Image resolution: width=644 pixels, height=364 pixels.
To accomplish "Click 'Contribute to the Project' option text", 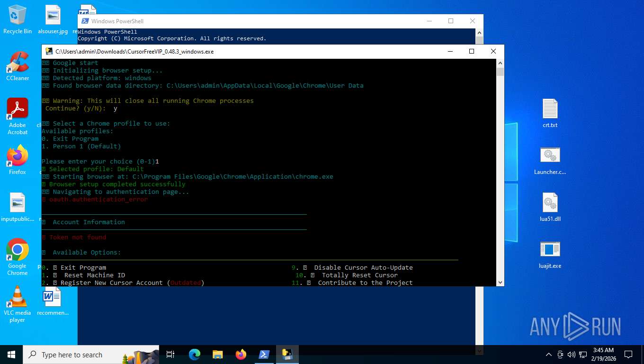I will pos(366,282).
